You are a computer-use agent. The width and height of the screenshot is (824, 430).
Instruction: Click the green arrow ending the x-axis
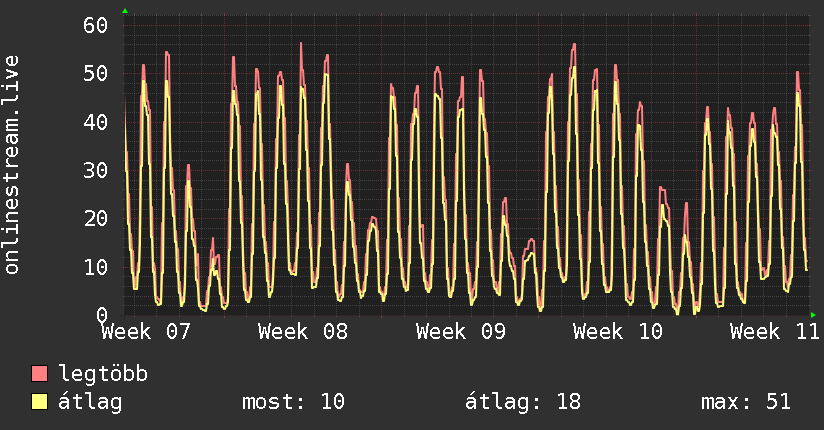(813, 315)
